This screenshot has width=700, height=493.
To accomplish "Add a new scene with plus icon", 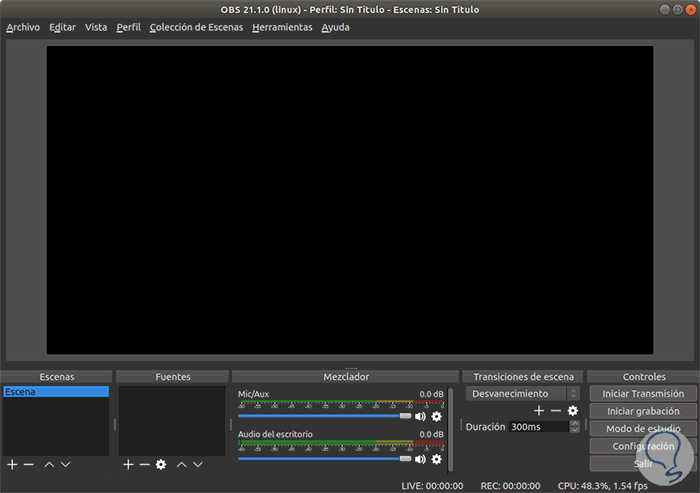I will (x=12, y=465).
